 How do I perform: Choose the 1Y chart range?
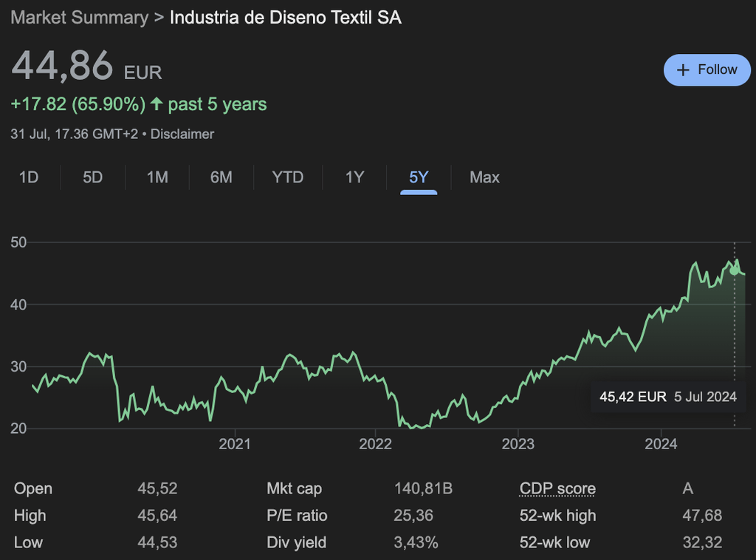[354, 177]
